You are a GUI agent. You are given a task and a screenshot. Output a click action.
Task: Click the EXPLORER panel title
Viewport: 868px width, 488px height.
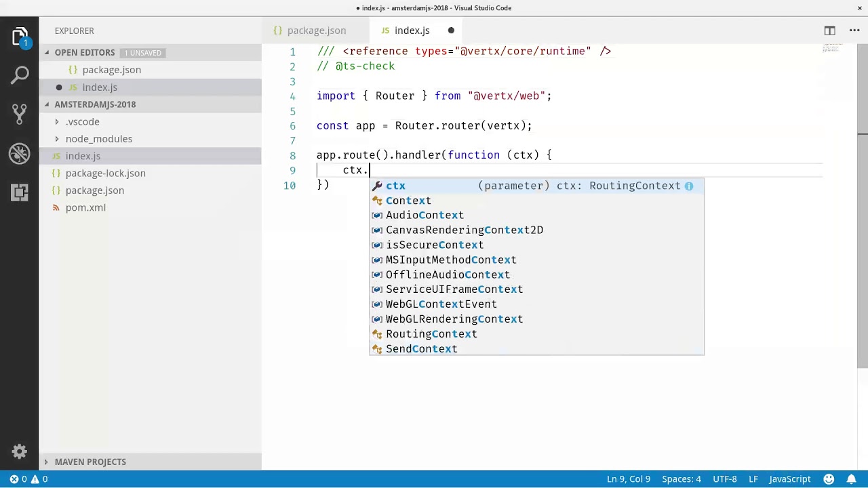[x=75, y=30]
